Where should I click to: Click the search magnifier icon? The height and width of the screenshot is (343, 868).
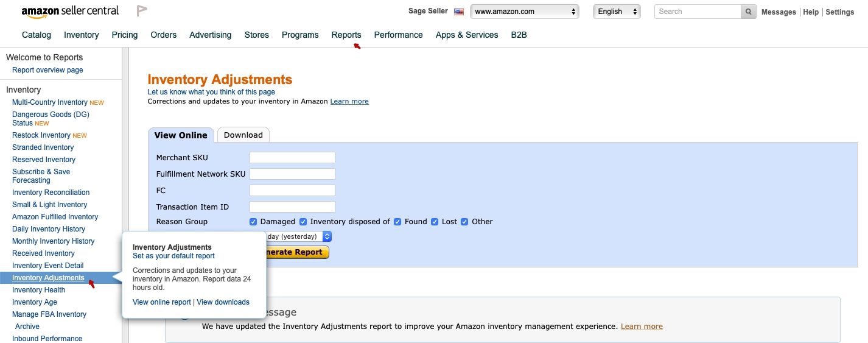coord(749,12)
